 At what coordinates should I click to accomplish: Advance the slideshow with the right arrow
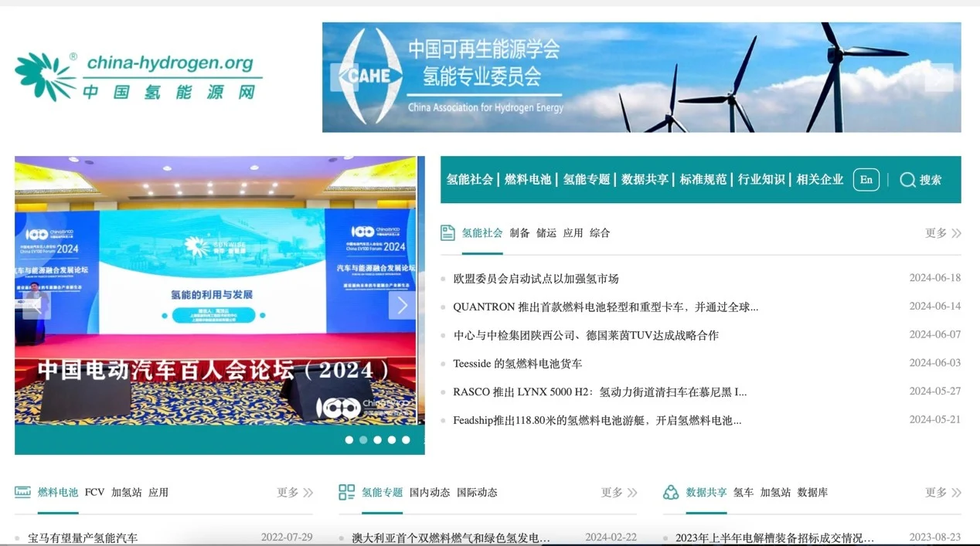(402, 306)
